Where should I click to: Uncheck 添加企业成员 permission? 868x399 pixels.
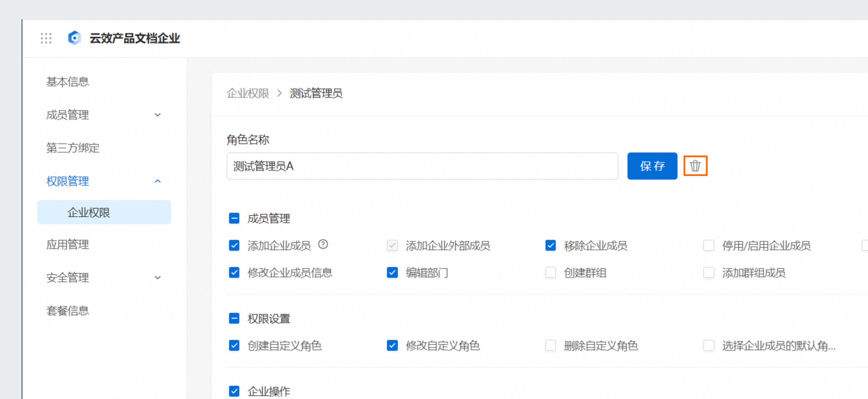tap(234, 245)
